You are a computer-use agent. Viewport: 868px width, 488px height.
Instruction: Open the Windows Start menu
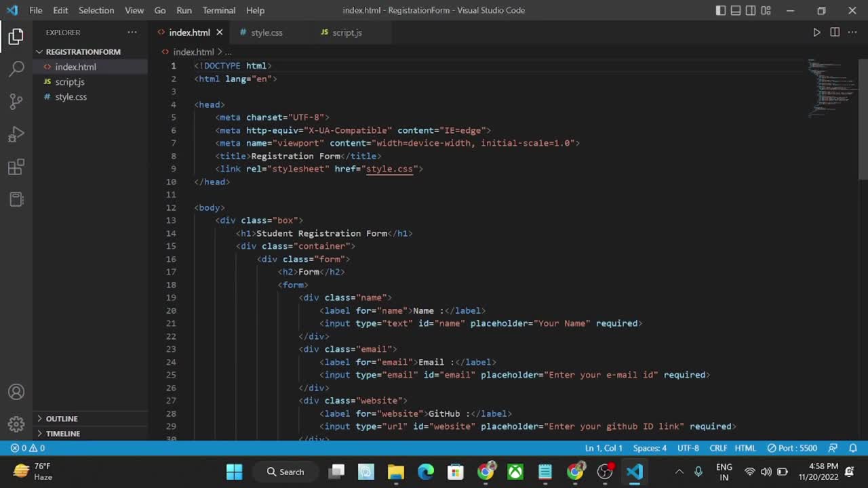pyautogui.click(x=234, y=472)
